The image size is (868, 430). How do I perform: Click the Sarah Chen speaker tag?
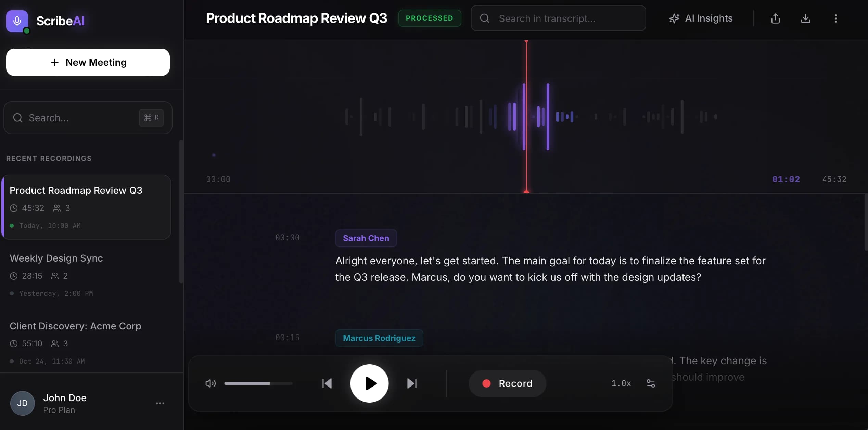click(366, 238)
